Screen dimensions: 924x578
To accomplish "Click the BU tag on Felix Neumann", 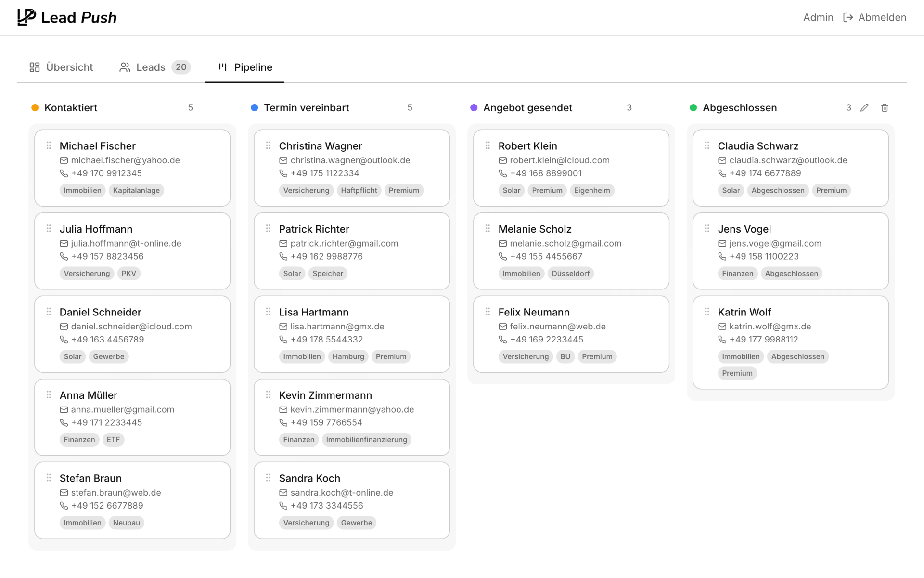I will [x=565, y=357].
